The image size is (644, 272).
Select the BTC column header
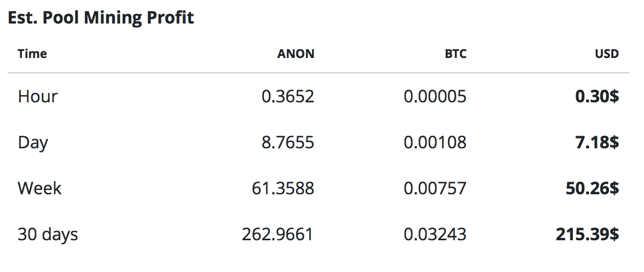[x=456, y=54]
